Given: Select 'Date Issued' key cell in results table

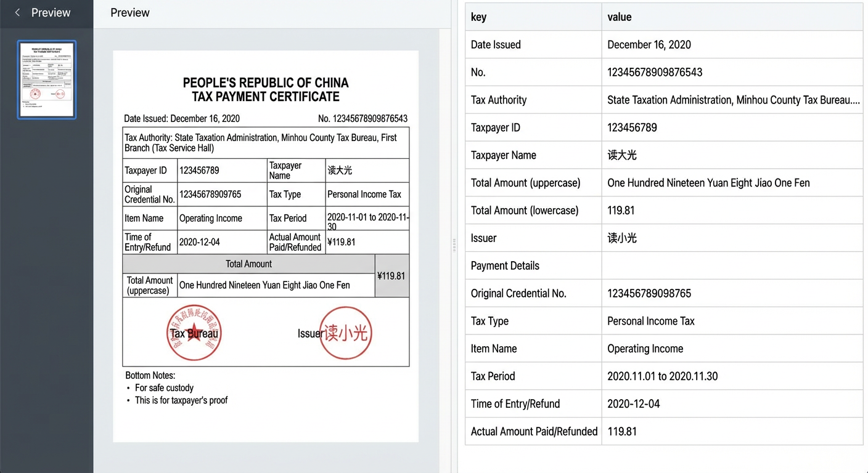Looking at the screenshot, I should point(533,45).
